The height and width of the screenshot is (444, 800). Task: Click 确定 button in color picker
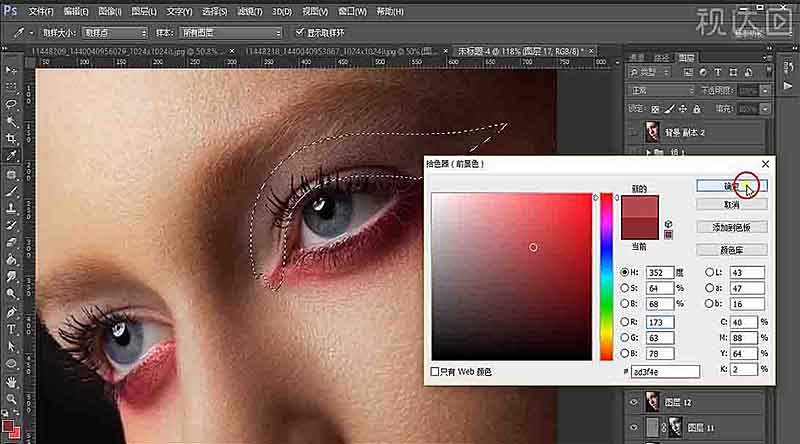tap(732, 186)
